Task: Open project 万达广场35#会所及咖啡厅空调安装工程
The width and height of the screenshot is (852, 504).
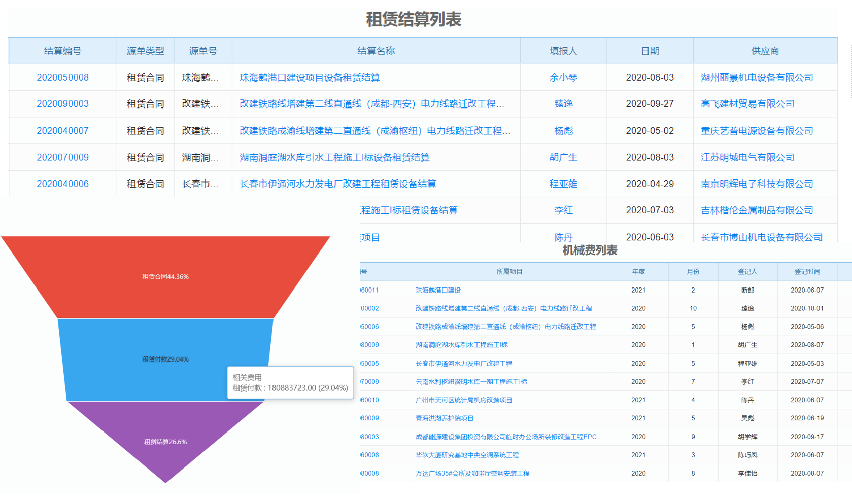Action: click(472, 473)
